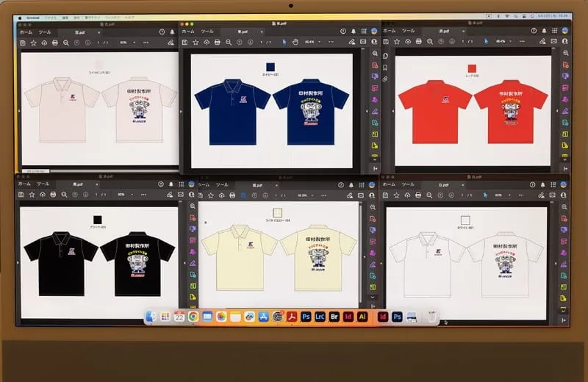This screenshot has height=382, width=588.
Task: Show more tools chevron in the yellow shirt window
Action: pyautogui.click(x=373, y=297)
